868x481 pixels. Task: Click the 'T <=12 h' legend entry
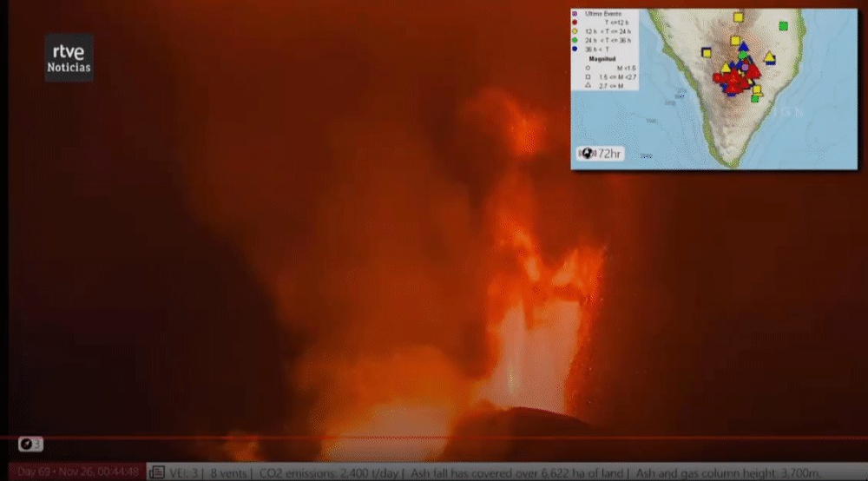pyautogui.click(x=616, y=23)
